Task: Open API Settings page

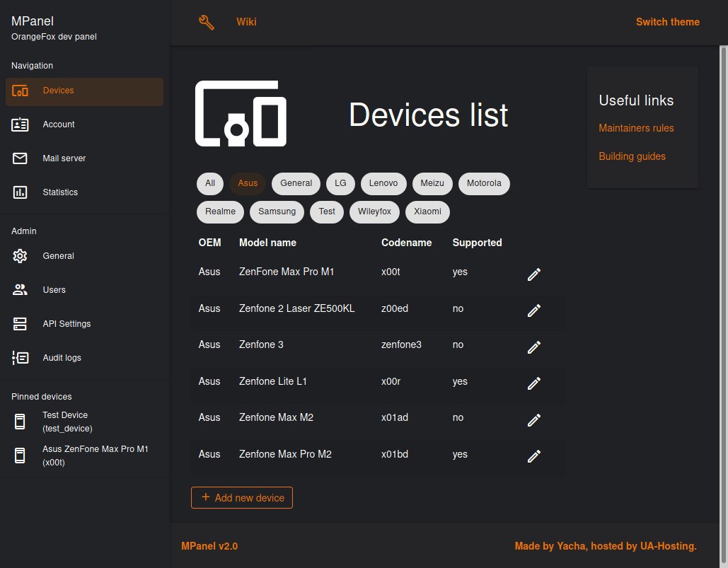Action: click(x=84, y=323)
